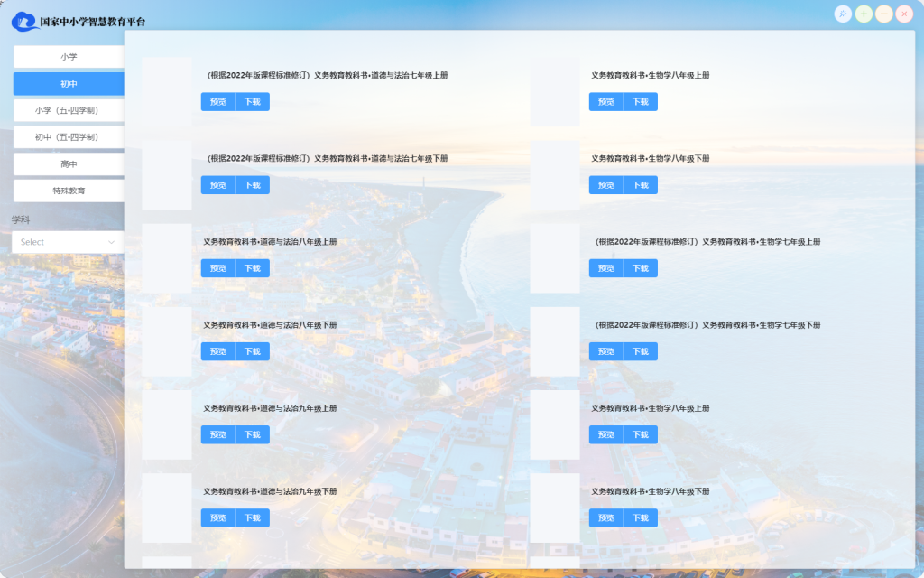Open the 道德与法治八年级下册 title link
Viewport: 924px width, 578px height.
click(270, 325)
